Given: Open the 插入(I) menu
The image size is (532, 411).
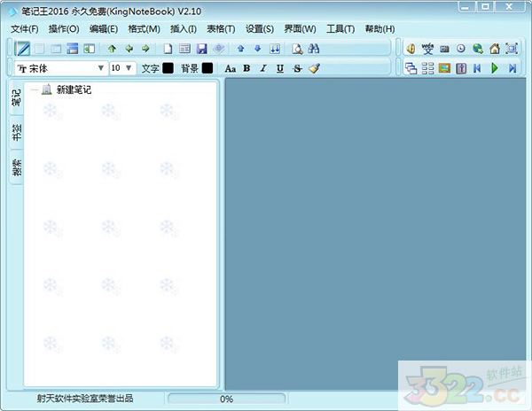Looking at the screenshot, I should click(x=184, y=29).
